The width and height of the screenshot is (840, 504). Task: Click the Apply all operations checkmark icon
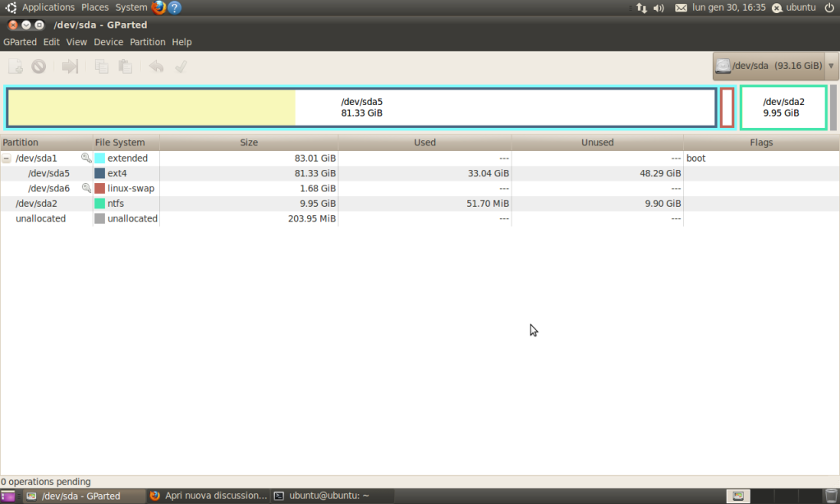coord(181,66)
